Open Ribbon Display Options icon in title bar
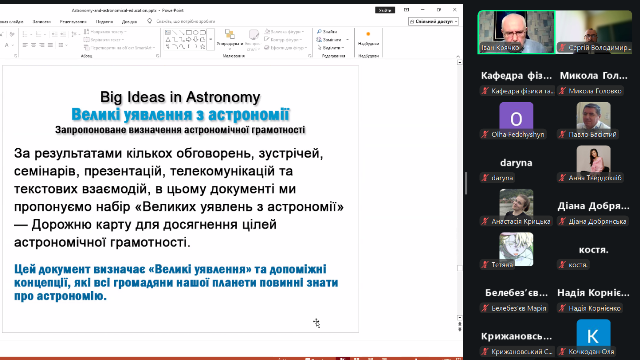The height and width of the screenshot is (360, 640). tap(407, 9)
